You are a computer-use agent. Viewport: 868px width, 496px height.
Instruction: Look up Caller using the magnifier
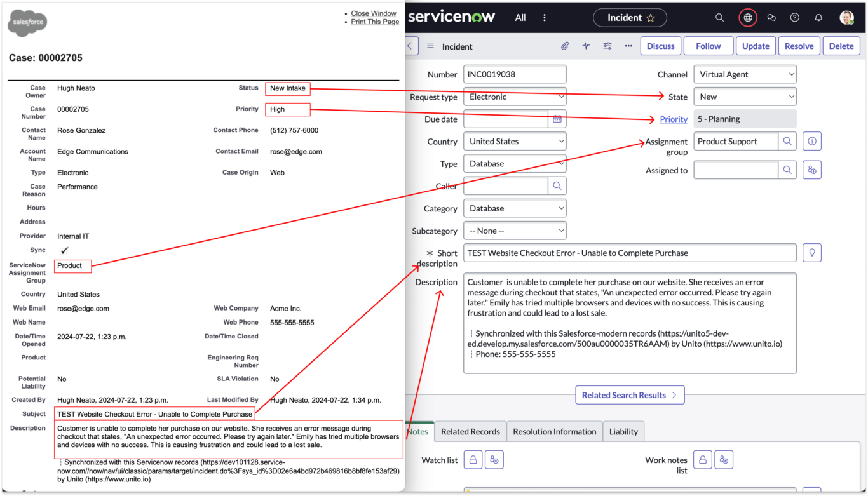557,186
